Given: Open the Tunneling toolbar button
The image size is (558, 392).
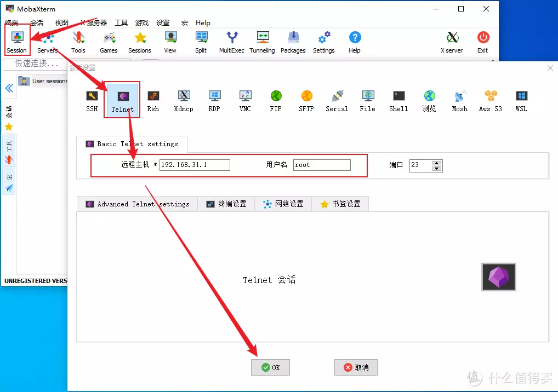Looking at the screenshot, I should [x=262, y=42].
